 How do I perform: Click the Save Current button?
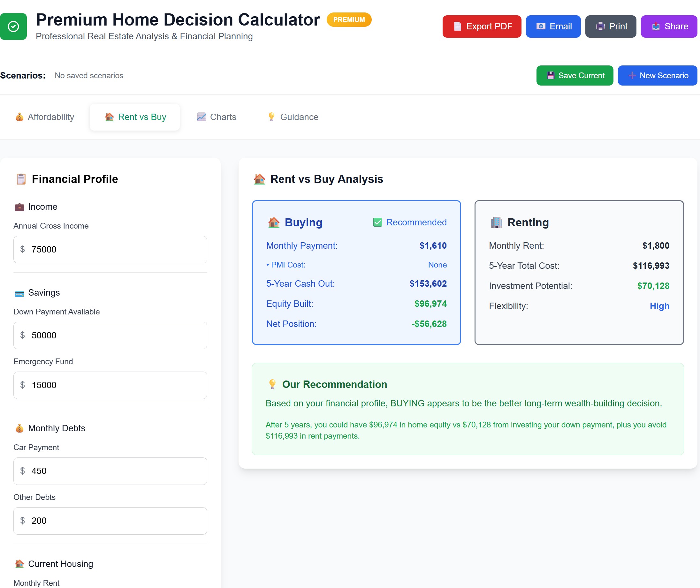[x=574, y=75]
